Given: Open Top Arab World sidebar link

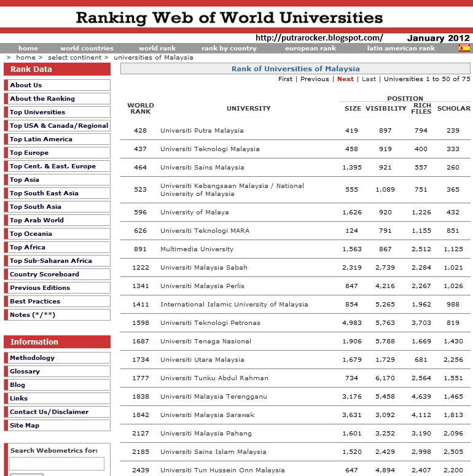Looking at the screenshot, I should point(57,220).
